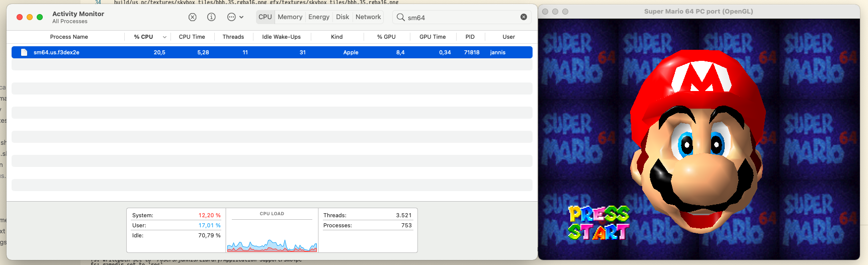Open the Disk tab

pyautogui.click(x=342, y=17)
